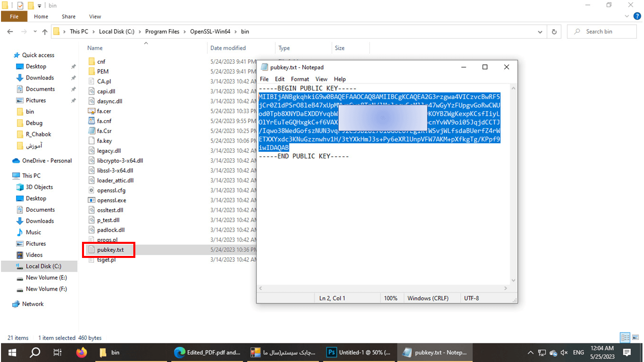Open Task View on the taskbar
644x362 pixels.
57,352
